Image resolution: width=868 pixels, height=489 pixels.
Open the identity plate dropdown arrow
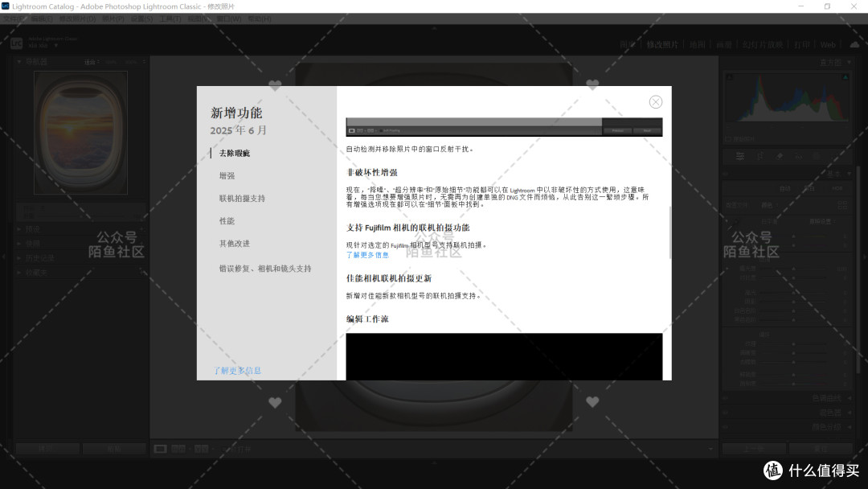click(x=56, y=45)
